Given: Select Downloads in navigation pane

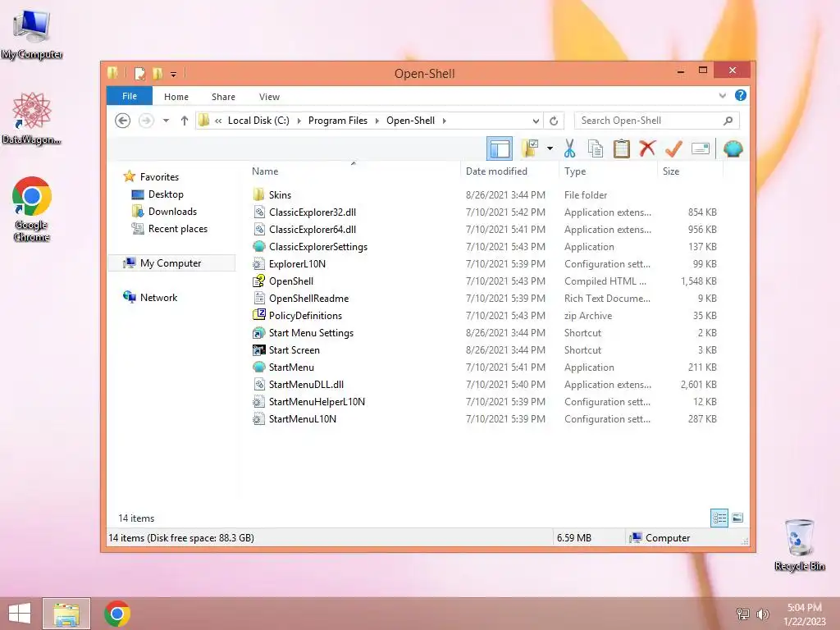Looking at the screenshot, I should [164, 211].
